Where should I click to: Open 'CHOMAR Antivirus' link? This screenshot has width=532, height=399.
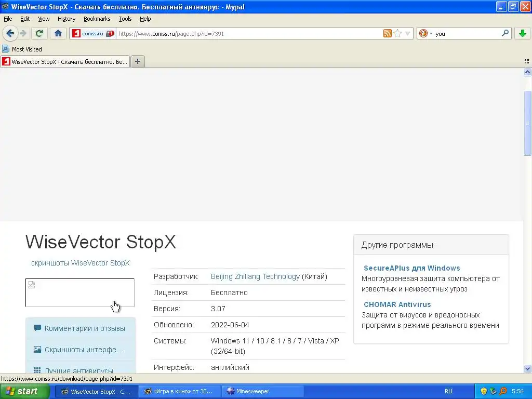click(397, 304)
